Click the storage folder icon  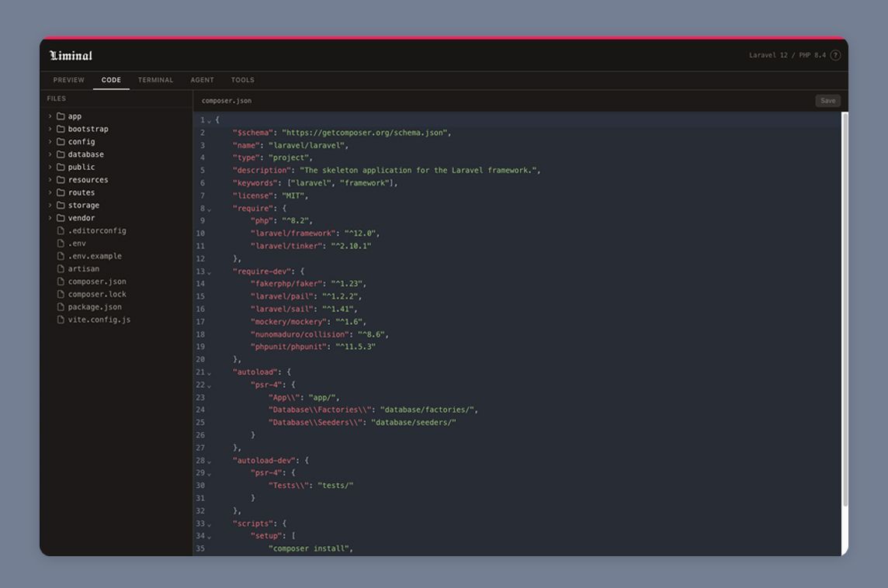(61, 205)
